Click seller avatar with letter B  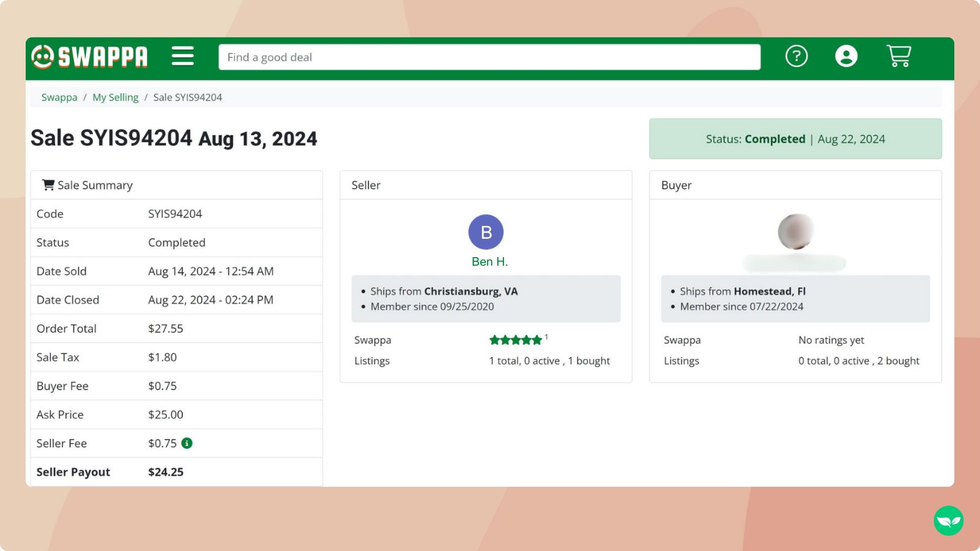(x=486, y=232)
